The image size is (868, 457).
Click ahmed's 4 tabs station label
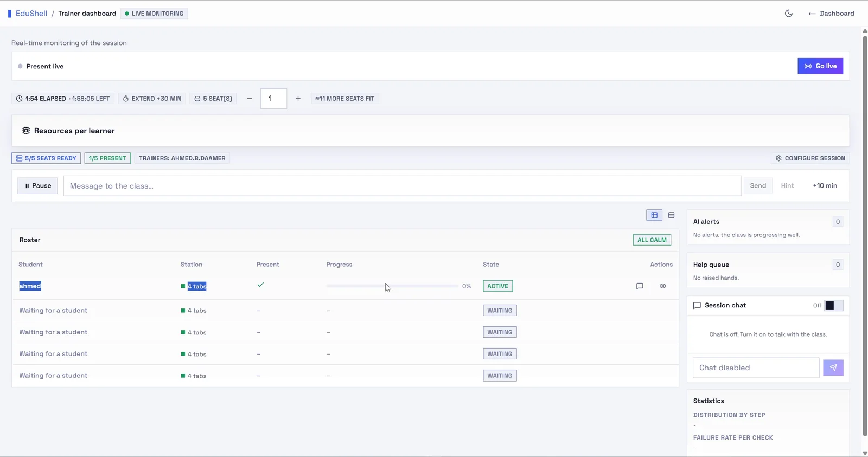click(197, 286)
